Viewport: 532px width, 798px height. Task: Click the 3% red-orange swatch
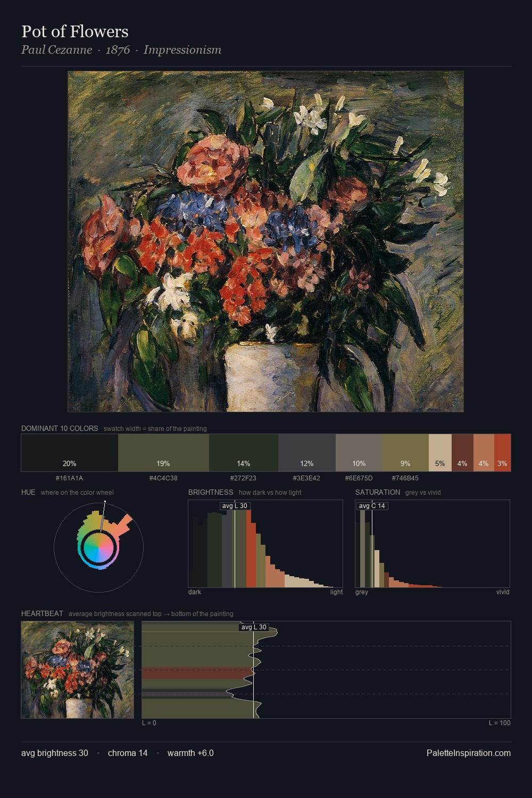[502, 453]
